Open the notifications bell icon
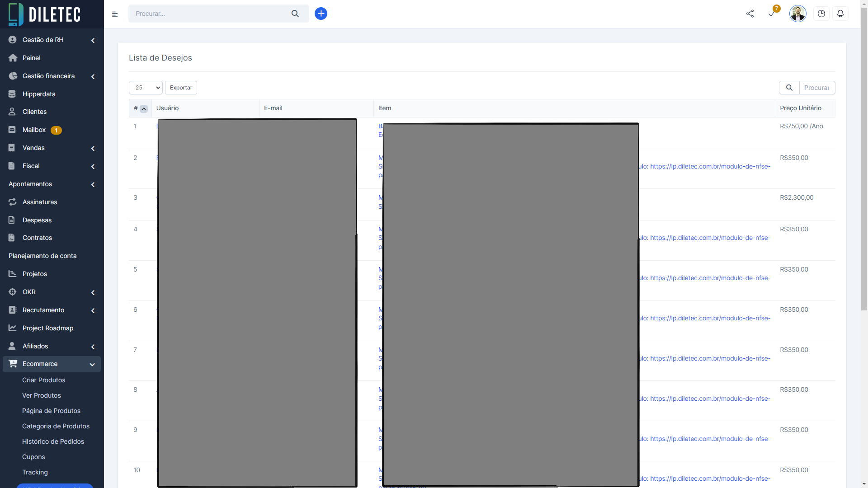The height and width of the screenshot is (488, 868). pos(840,14)
